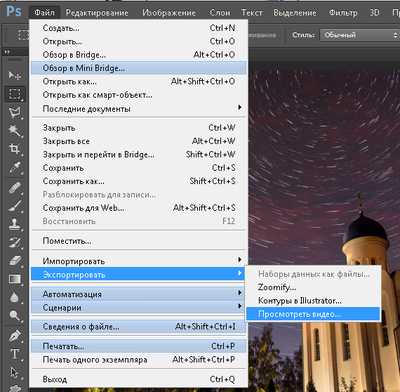Choose Открыть как смарт-объект...
The width and height of the screenshot is (400, 392).
(139, 95)
